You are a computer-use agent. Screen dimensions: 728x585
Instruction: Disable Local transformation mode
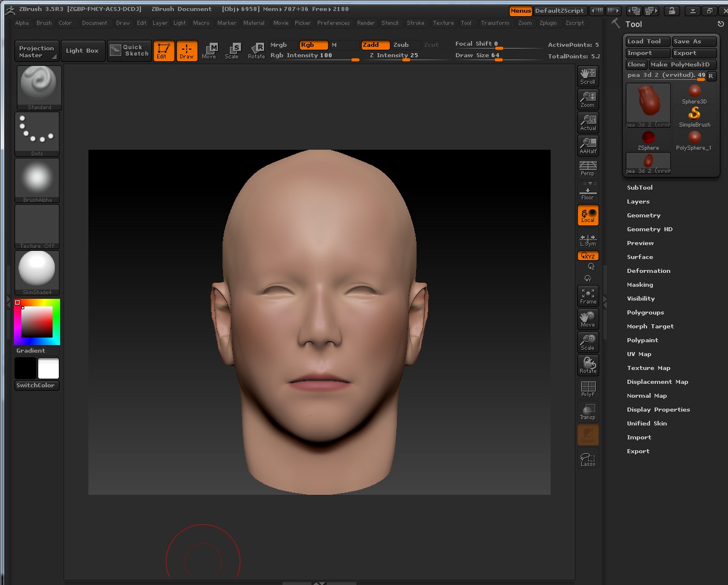588,216
